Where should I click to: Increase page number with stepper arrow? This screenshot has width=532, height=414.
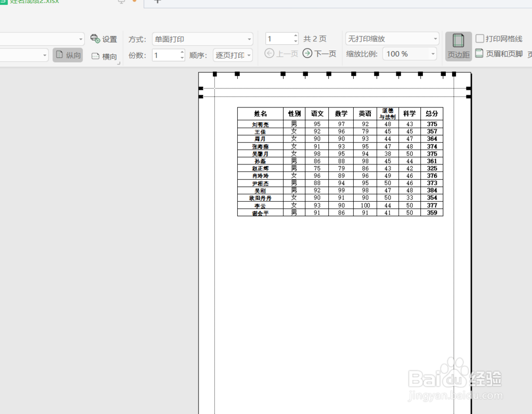click(x=296, y=36)
